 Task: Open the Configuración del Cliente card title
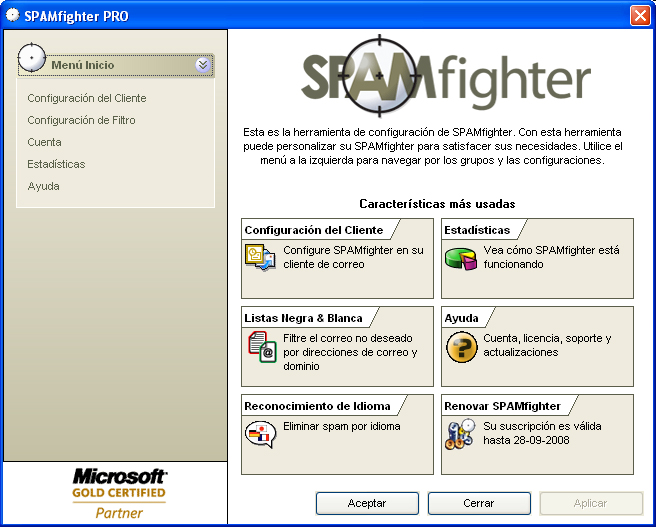pos(313,230)
